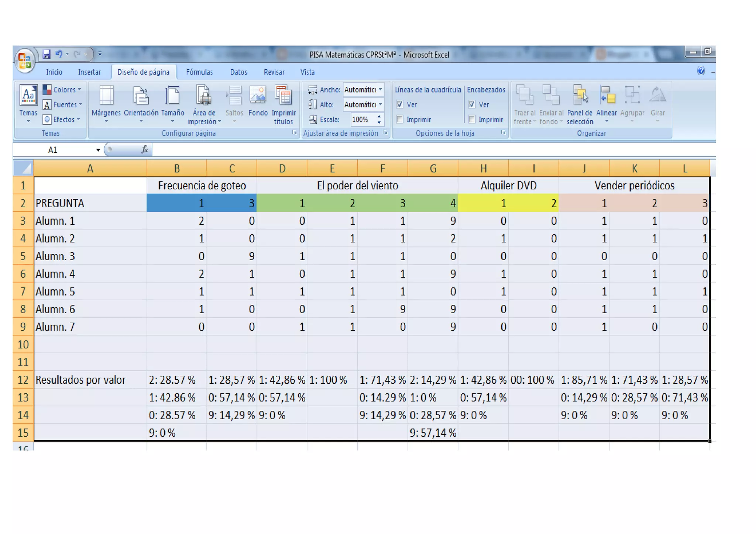Enable Imprimir under Líneas de la cuadrícula
Viewport: 756px width, 534px height.
tap(400, 120)
